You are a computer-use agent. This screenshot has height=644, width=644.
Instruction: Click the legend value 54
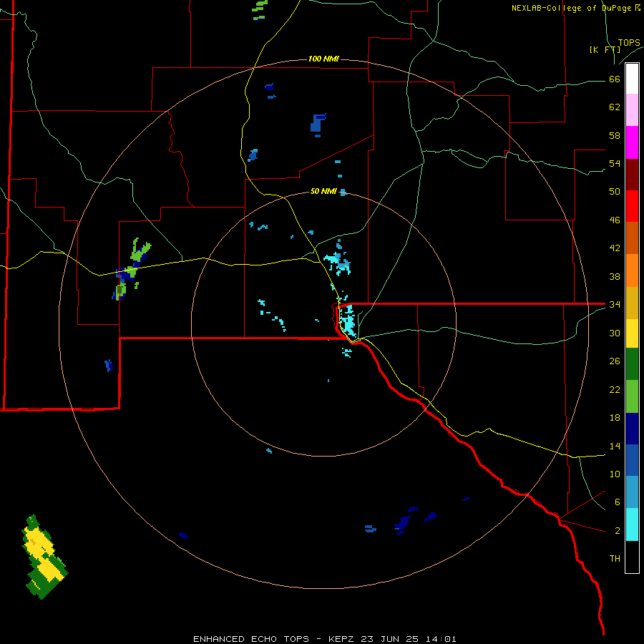point(615,164)
